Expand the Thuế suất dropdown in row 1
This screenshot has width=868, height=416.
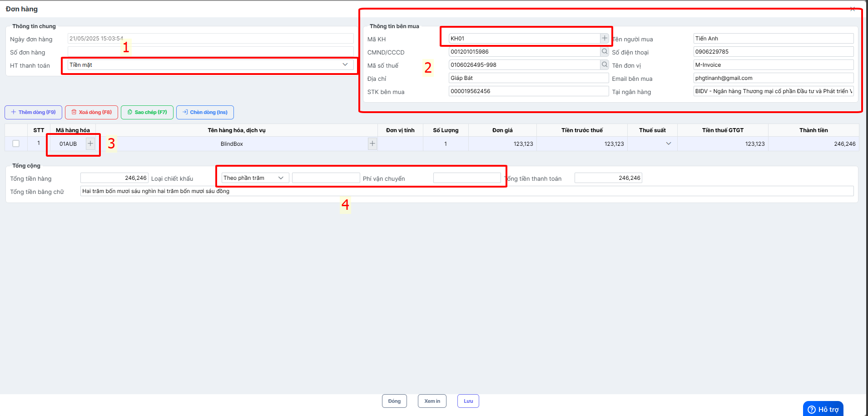click(x=668, y=144)
